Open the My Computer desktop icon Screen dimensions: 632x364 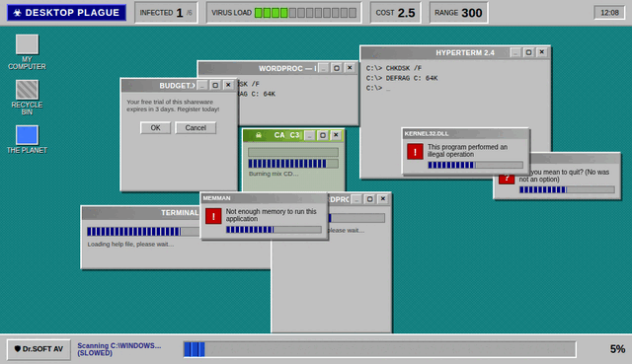click(27, 52)
